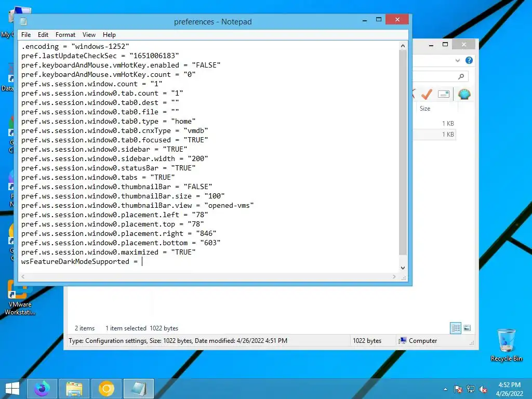This screenshot has height=399, width=532.
Task: Click the blue shell icon in Explorer toolbar
Action: 464,94
